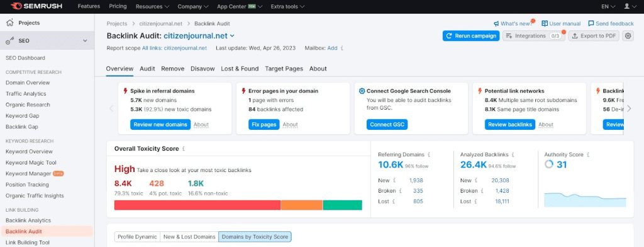Screen dimensions: 644x247
Task: Open the About tab
Action: pyautogui.click(x=318, y=69)
